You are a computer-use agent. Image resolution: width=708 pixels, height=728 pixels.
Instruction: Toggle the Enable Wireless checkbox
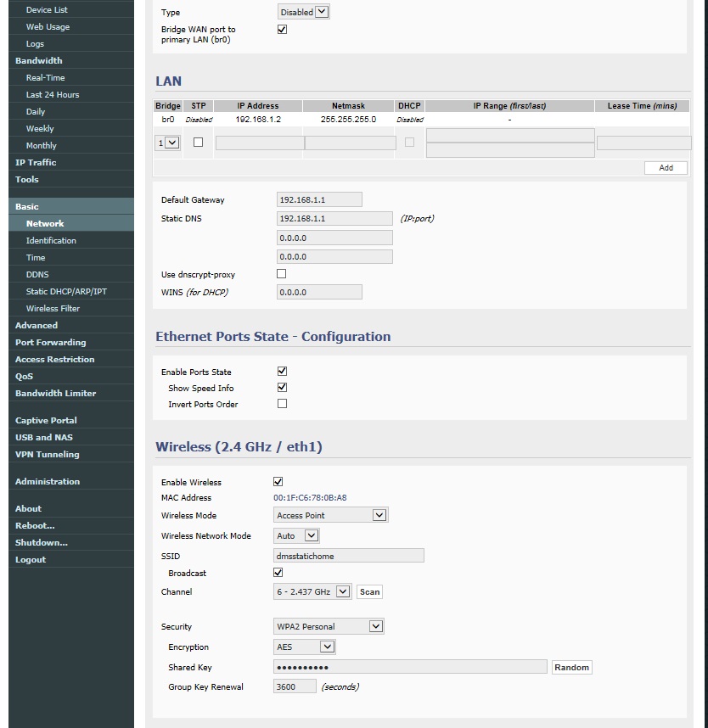278,482
